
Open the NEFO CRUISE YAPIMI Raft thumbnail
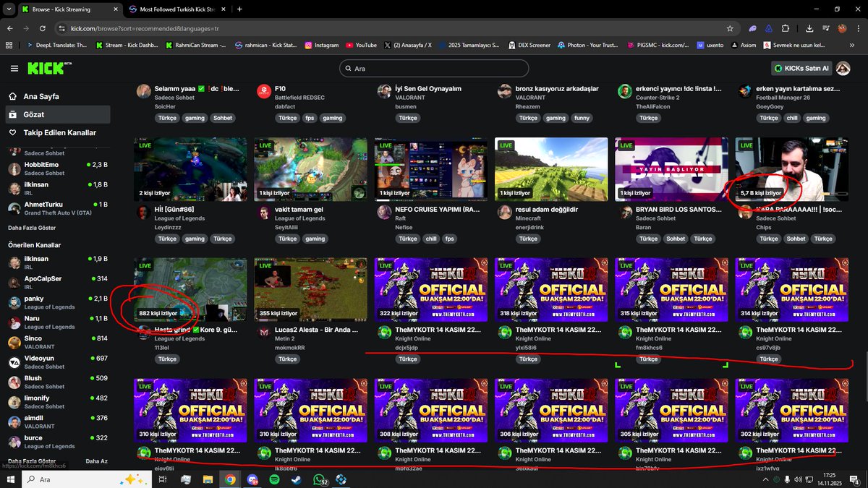click(x=430, y=169)
